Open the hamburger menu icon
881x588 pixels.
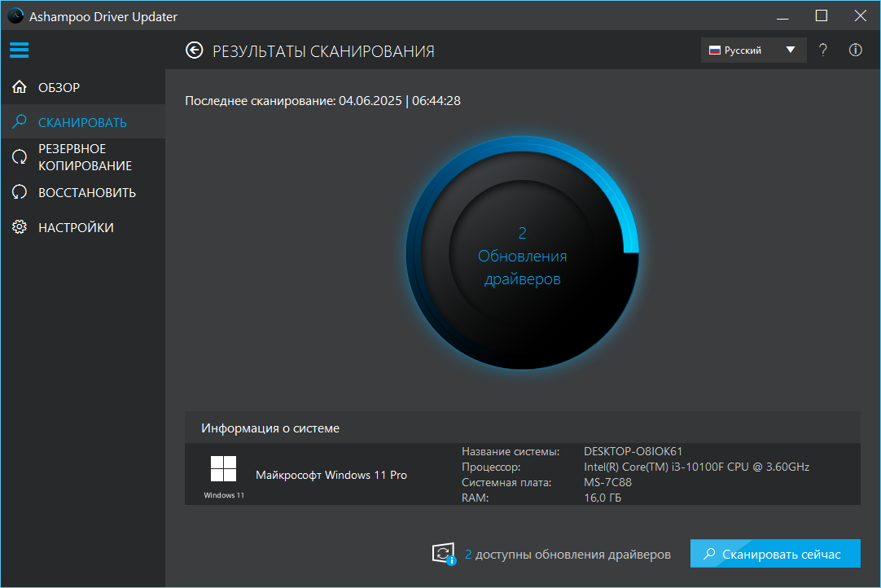pos(19,50)
